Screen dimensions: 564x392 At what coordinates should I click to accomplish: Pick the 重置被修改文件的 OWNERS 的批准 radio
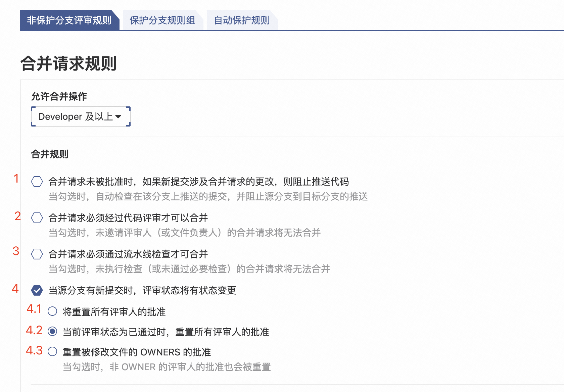[52, 352]
